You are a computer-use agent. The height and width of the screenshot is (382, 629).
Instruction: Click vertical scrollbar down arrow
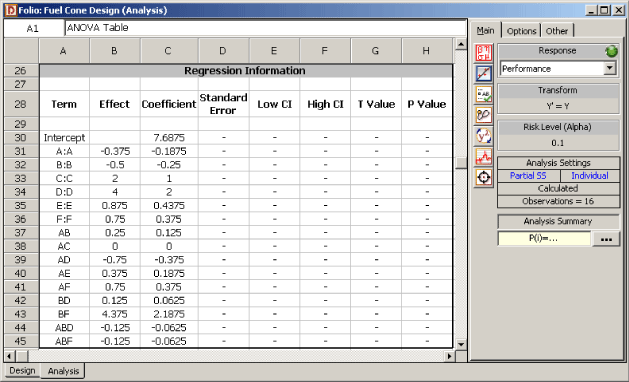point(461,344)
